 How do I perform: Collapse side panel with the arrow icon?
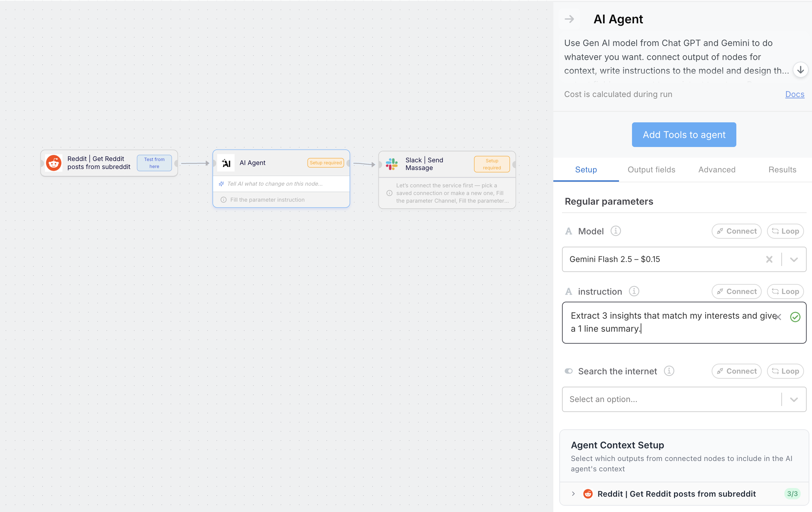569,19
